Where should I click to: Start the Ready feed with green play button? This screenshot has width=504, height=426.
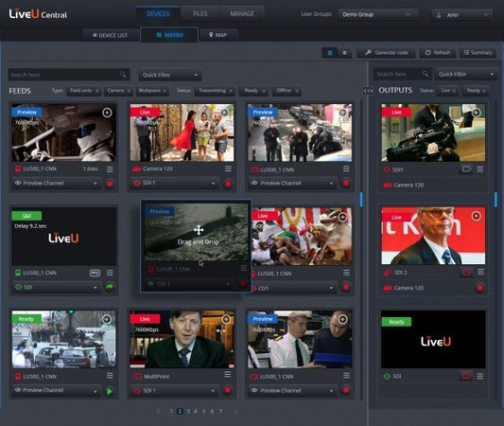click(110, 391)
